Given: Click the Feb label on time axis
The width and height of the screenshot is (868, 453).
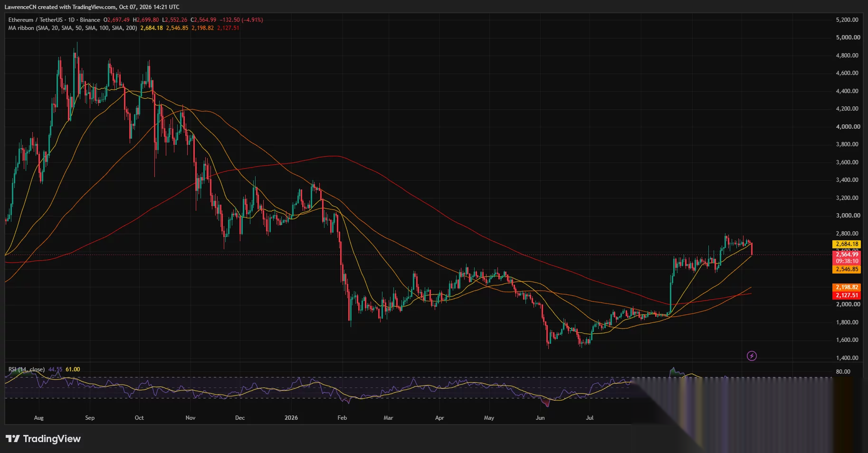Looking at the screenshot, I should pyautogui.click(x=342, y=418).
